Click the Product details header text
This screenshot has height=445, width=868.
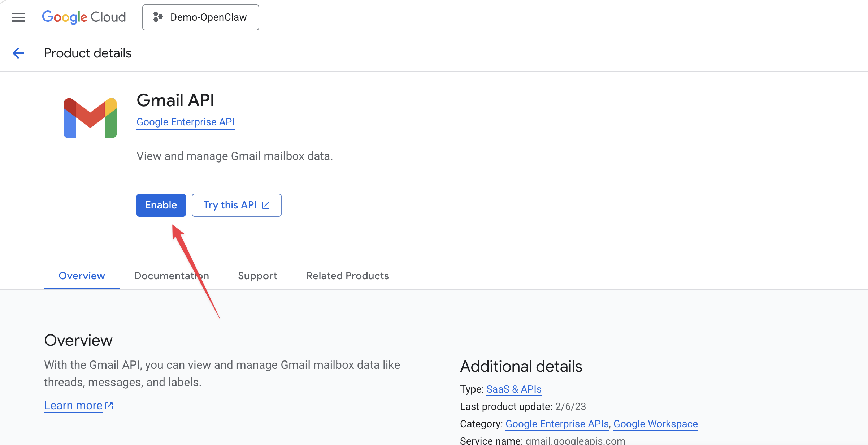(x=87, y=53)
